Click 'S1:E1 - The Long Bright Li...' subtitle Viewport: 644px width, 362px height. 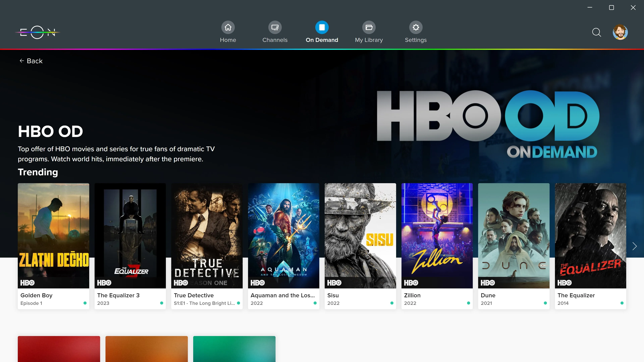click(204, 303)
